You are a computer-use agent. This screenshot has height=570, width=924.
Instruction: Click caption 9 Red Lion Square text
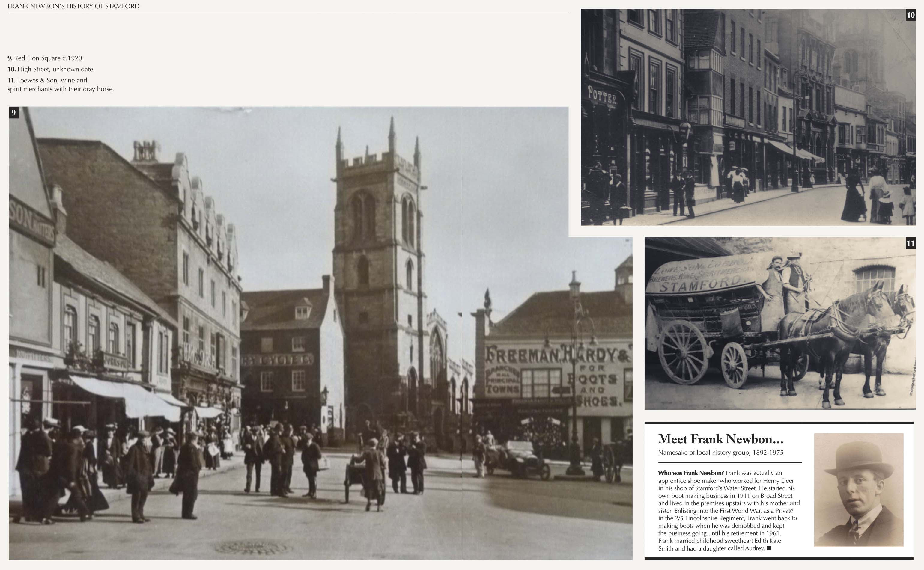click(x=46, y=58)
